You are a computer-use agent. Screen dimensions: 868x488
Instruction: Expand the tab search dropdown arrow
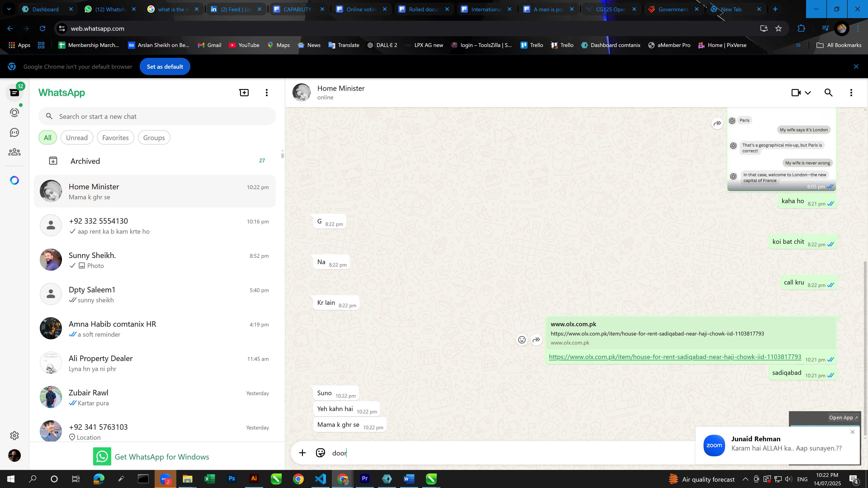(9, 9)
